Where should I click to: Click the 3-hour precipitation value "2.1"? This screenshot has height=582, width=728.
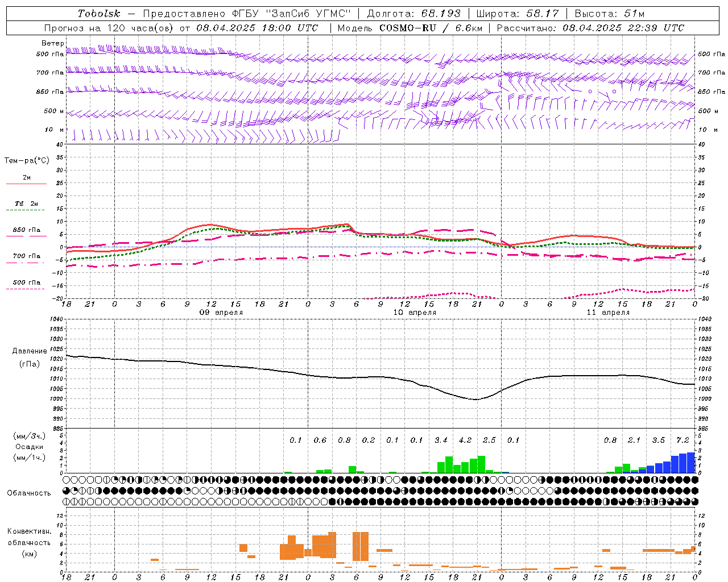(634, 440)
